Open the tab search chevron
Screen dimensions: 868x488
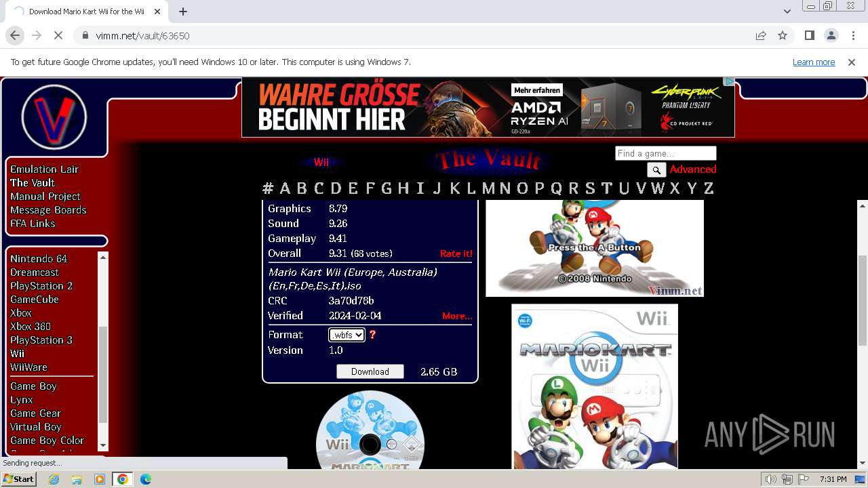(787, 12)
